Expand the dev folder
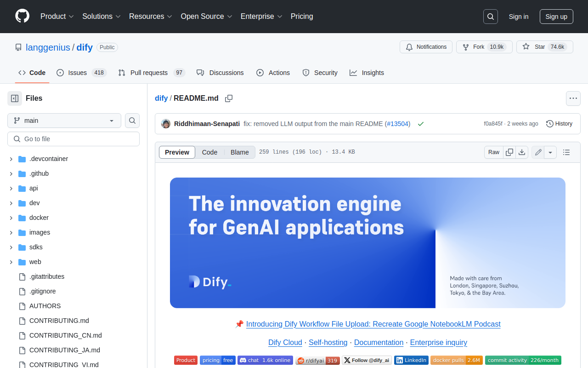The image size is (588, 368). [x=11, y=203]
